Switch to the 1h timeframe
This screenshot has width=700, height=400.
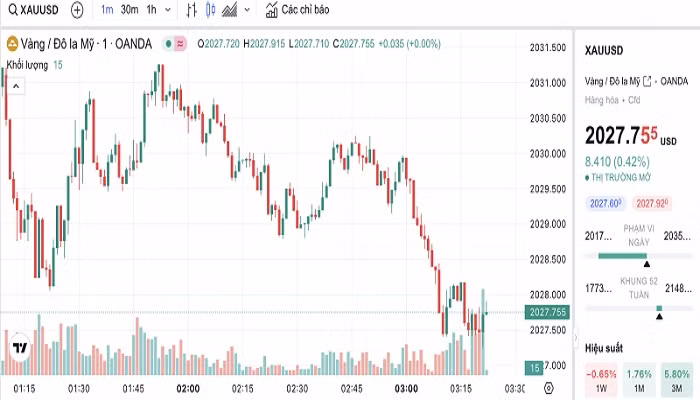[x=151, y=10]
